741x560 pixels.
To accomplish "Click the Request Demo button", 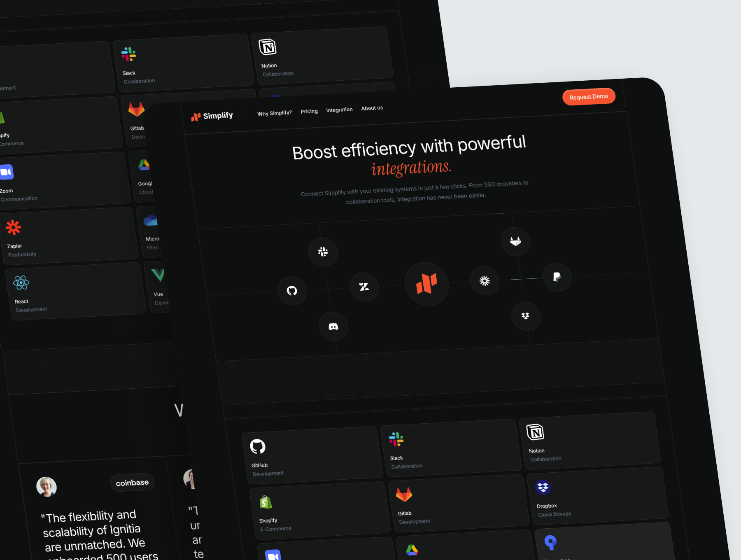I will click(x=589, y=97).
